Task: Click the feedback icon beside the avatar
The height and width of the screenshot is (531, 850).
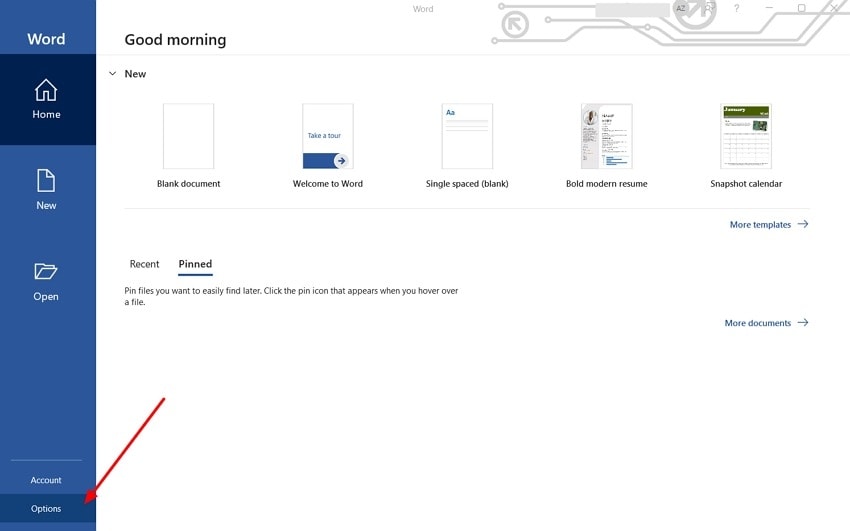Action: pyautogui.click(x=710, y=8)
